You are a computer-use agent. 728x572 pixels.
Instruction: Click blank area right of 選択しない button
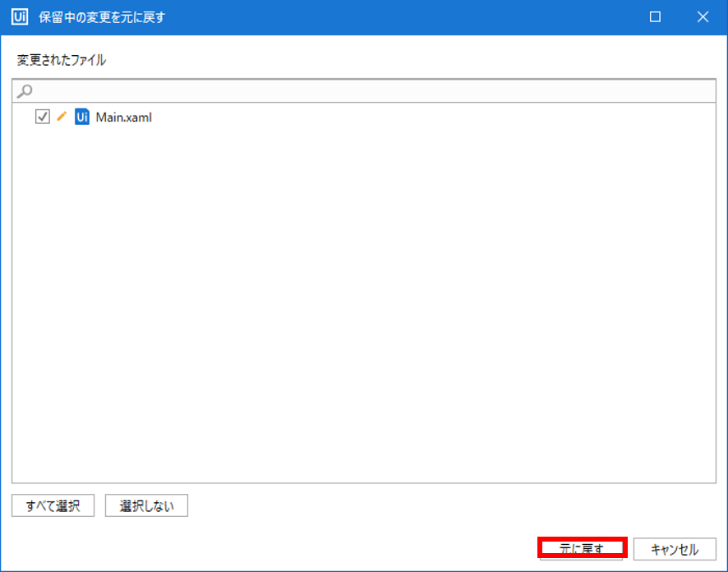tap(411, 505)
